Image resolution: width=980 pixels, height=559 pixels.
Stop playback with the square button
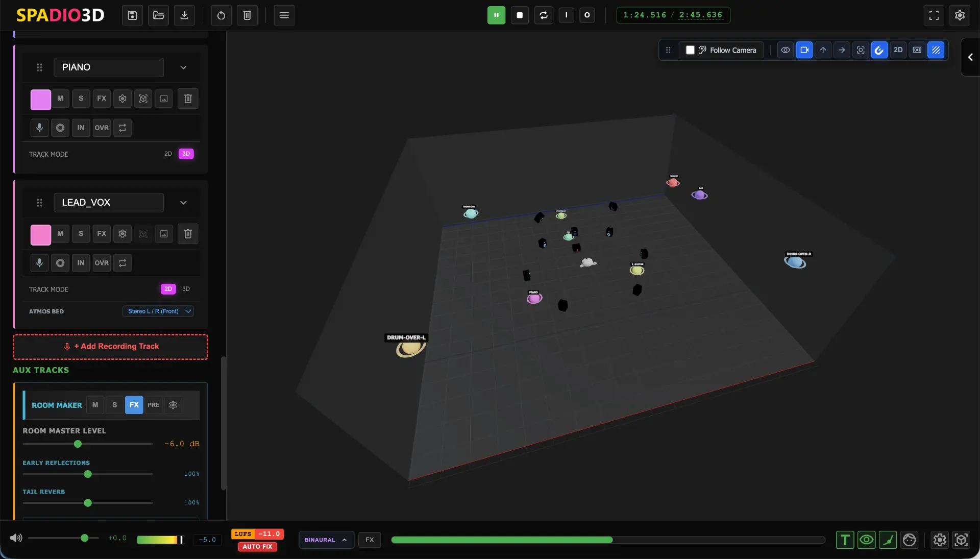(520, 15)
